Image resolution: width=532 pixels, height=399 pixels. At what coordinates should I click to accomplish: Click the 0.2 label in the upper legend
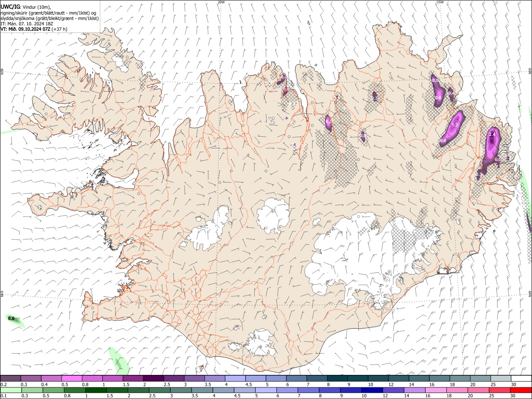click(4, 384)
